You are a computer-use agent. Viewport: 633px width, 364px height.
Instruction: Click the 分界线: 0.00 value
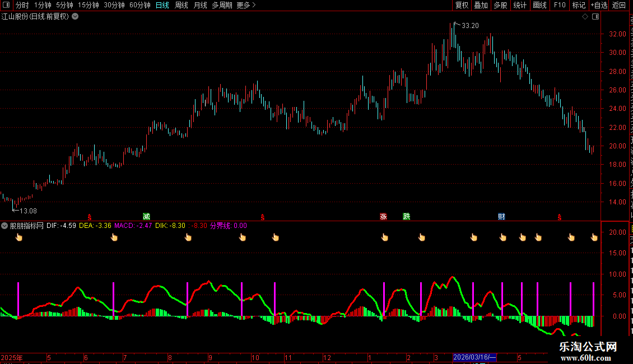point(229,226)
